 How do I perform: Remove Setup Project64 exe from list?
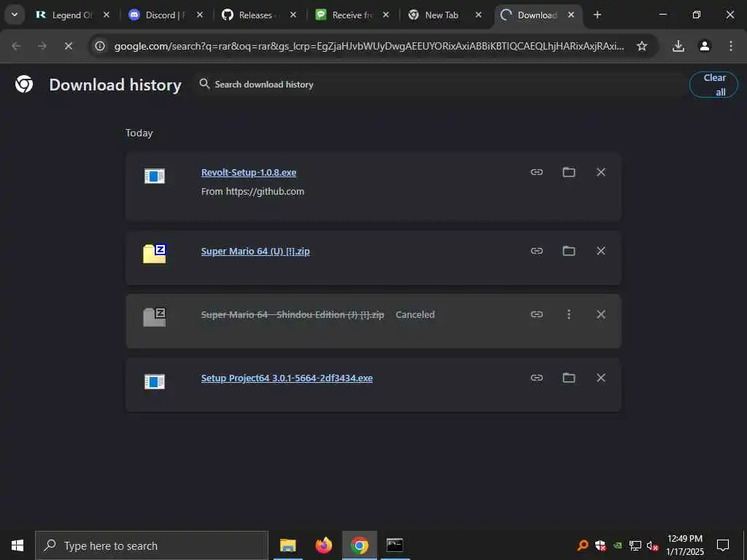click(x=601, y=378)
